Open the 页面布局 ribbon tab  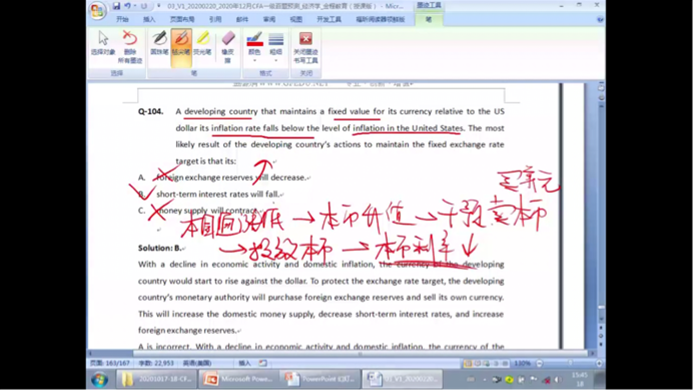[x=182, y=19]
